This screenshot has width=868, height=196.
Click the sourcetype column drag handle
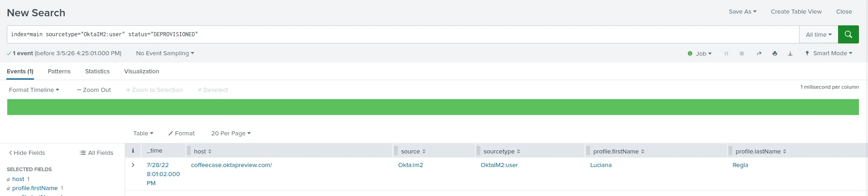(478, 151)
